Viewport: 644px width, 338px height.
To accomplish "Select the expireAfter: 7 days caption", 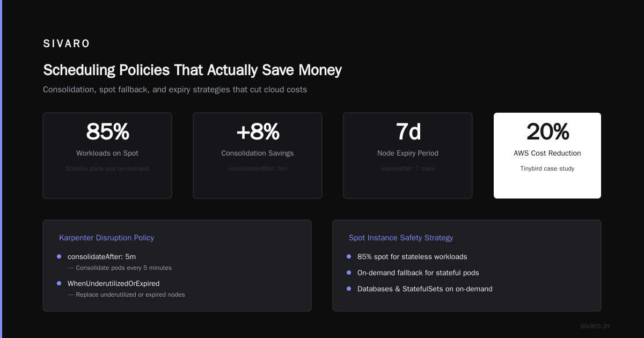I will tap(408, 168).
